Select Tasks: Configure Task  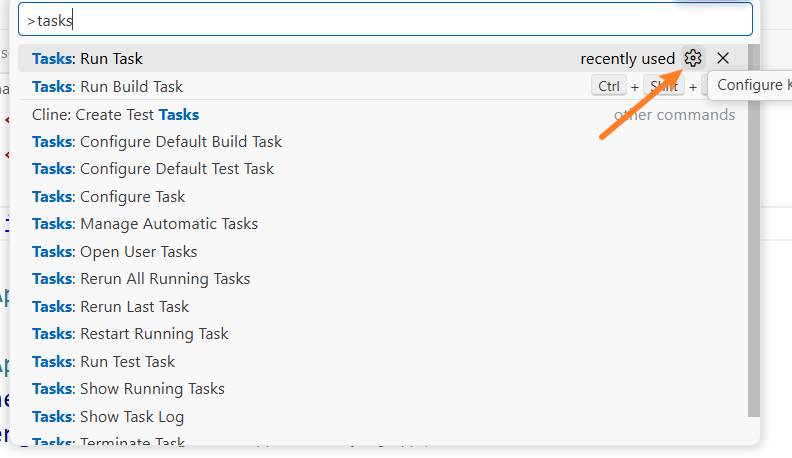coord(383,196)
